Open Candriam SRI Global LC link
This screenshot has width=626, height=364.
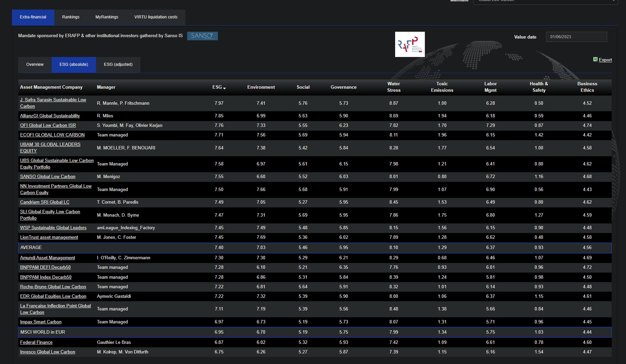(x=45, y=202)
